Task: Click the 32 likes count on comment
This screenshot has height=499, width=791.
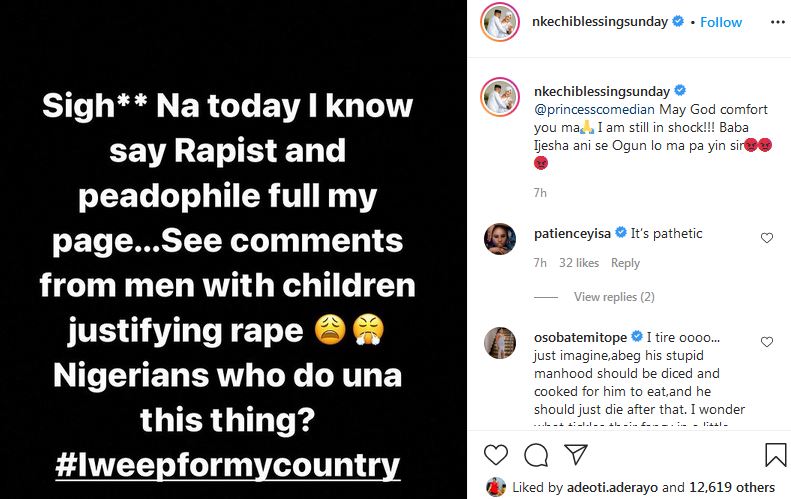Action: [579, 263]
